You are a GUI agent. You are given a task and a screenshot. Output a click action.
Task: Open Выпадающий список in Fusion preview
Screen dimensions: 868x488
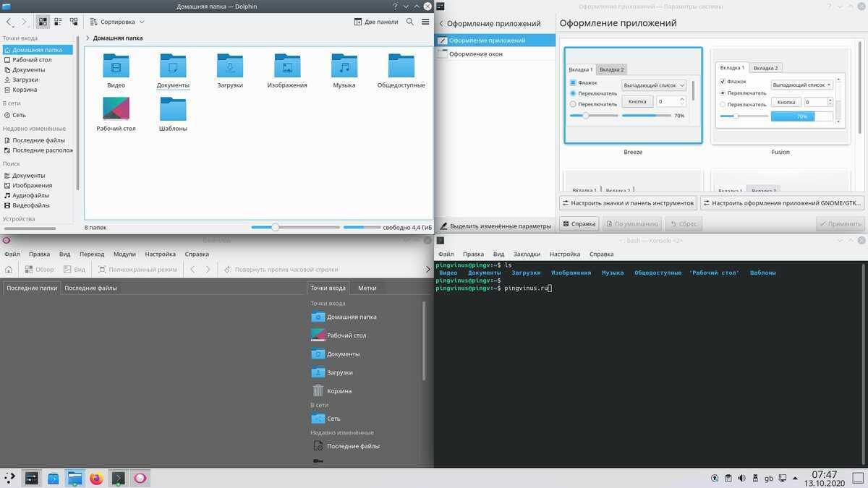[801, 85]
